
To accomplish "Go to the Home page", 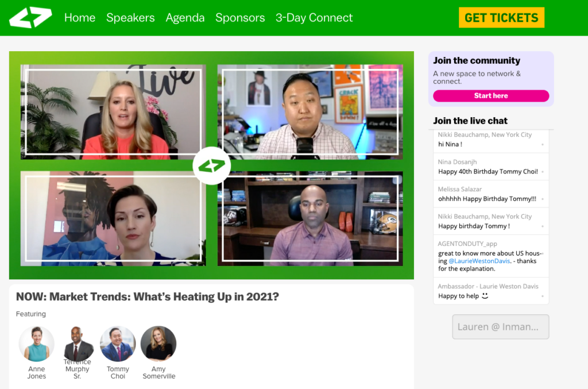I will pos(79,18).
